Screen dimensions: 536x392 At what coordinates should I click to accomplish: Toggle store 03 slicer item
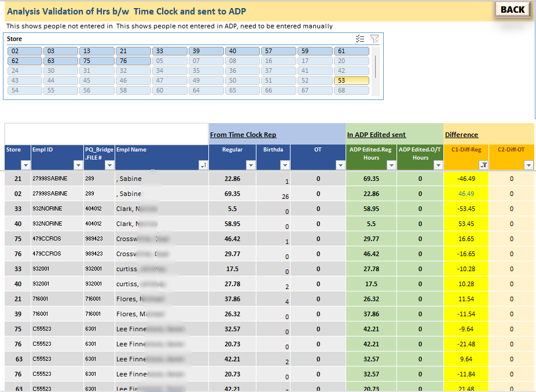coord(61,51)
